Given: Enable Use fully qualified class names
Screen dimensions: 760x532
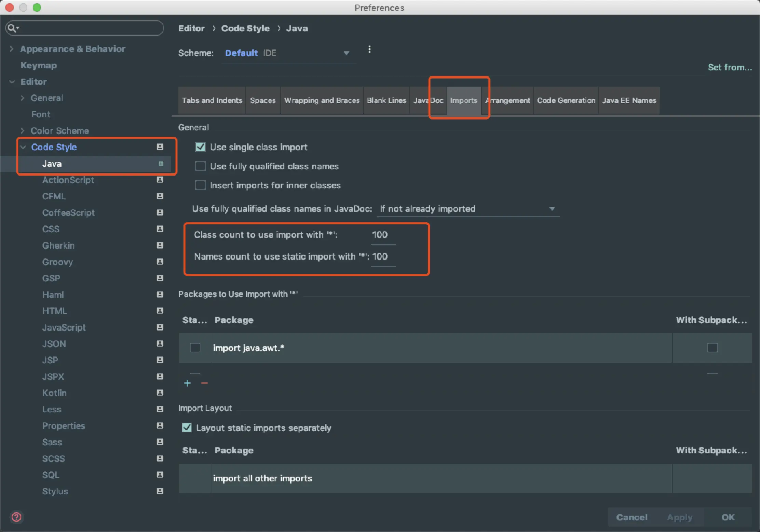Looking at the screenshot, I should 201,166.
